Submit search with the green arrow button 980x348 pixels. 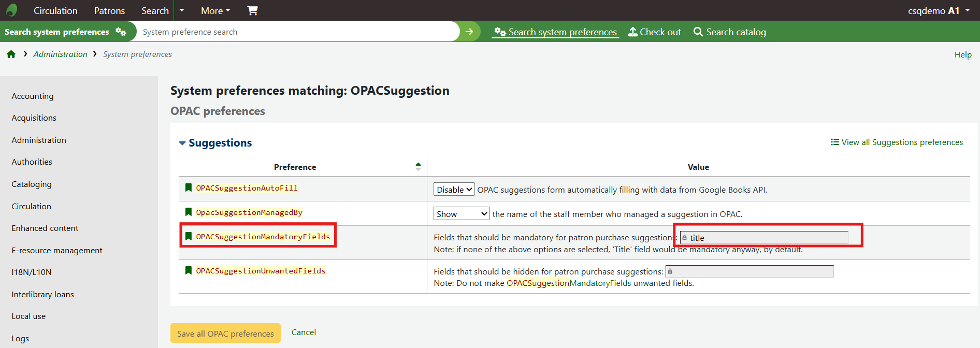[469, 32]
